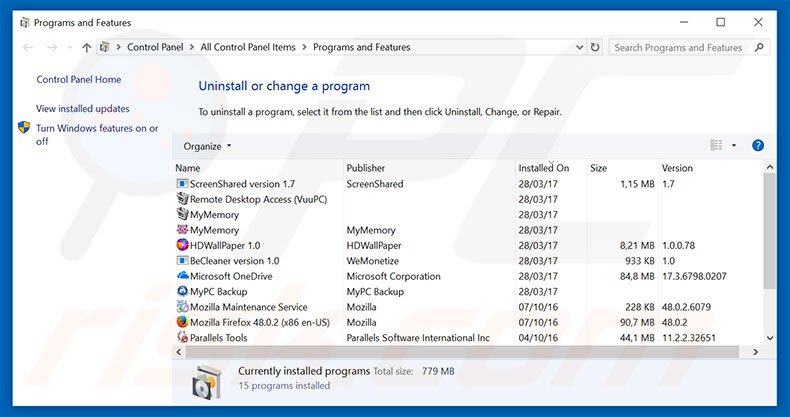Image resolution: width=790 pixels, height=417 pixels.
Task: Go up one level with up arrow
Action: [x=87, y=47]
